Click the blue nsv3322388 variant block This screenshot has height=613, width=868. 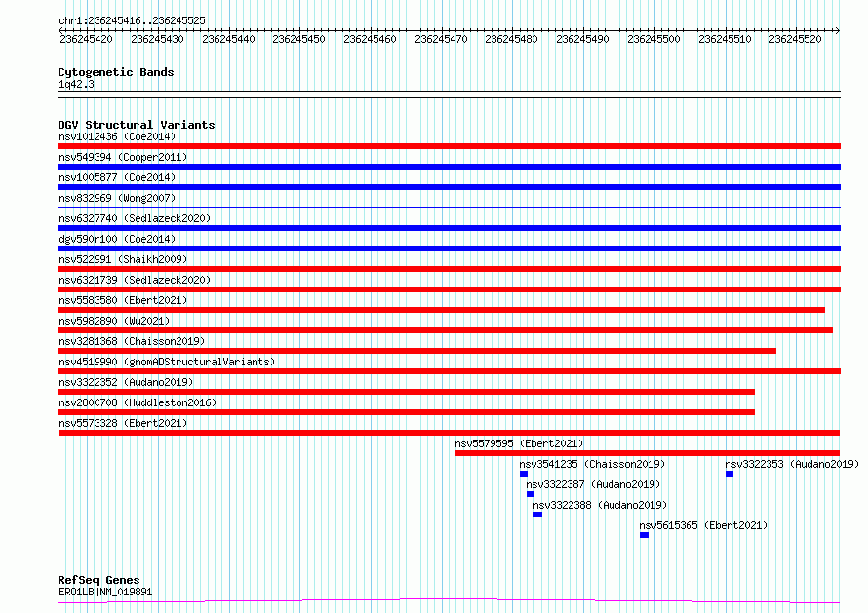click(537, 515)
